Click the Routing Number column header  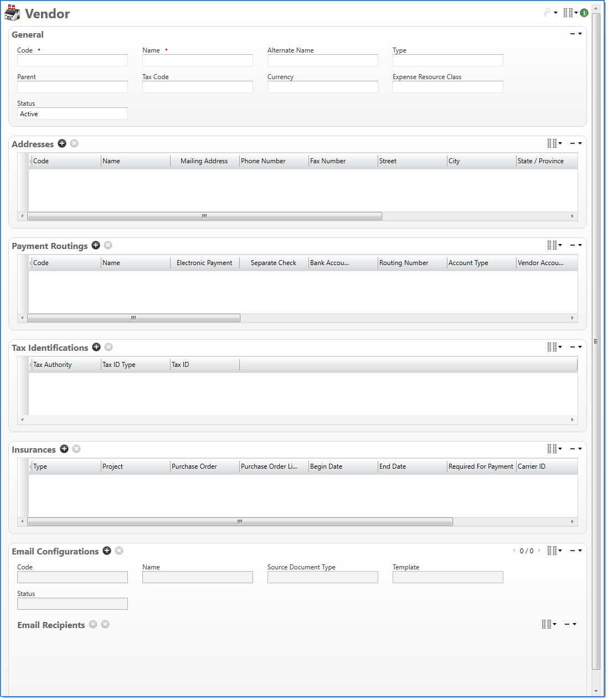[x=411, y=263]
